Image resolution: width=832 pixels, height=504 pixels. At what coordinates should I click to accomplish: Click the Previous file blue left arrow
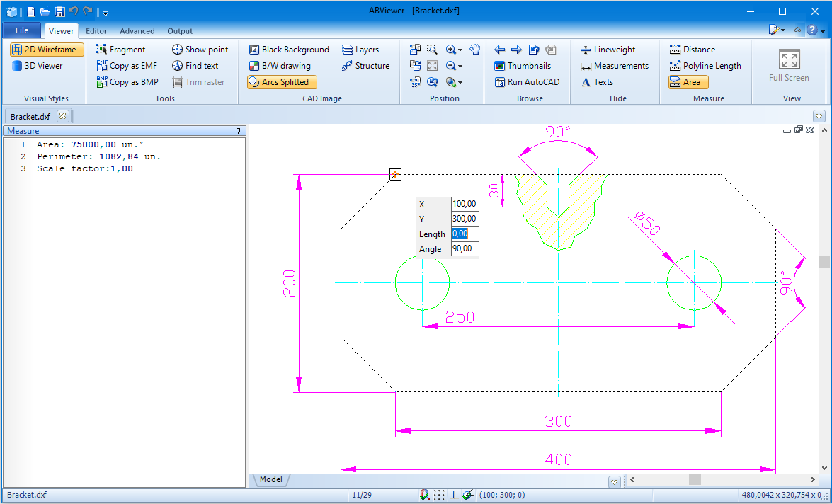(499, 50)
